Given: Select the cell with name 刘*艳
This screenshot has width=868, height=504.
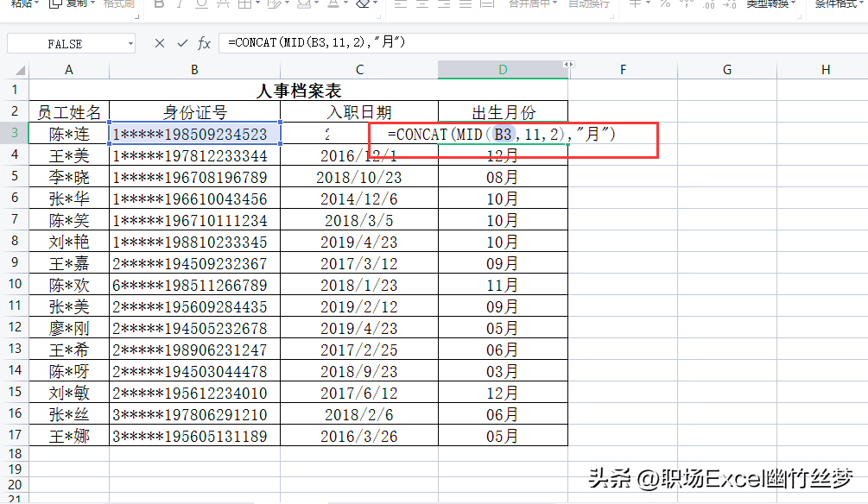Looking at the screenshot, I should 69,241.
